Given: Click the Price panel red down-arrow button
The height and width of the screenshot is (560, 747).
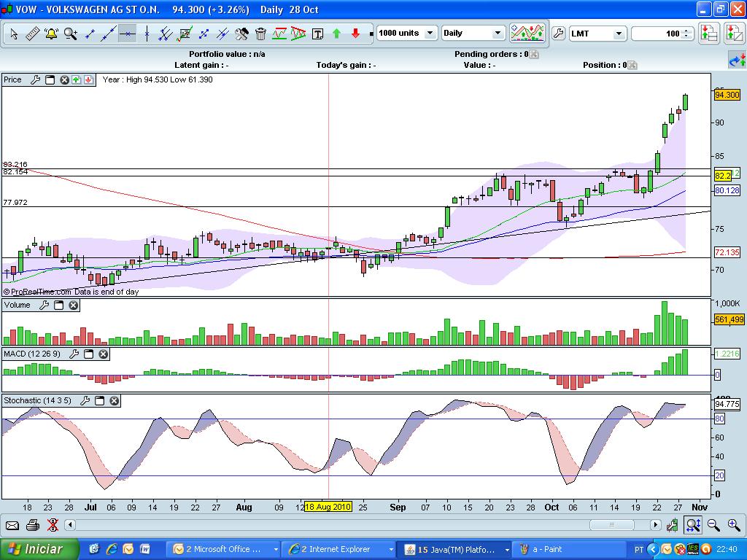Looking at the screenshot, I should (x=88, y=80).
